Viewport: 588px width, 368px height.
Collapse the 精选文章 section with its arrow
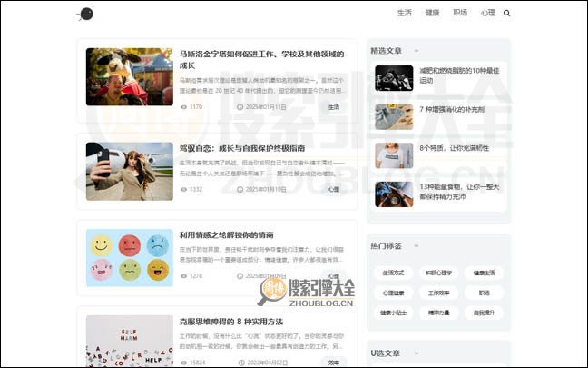[416, 51]
